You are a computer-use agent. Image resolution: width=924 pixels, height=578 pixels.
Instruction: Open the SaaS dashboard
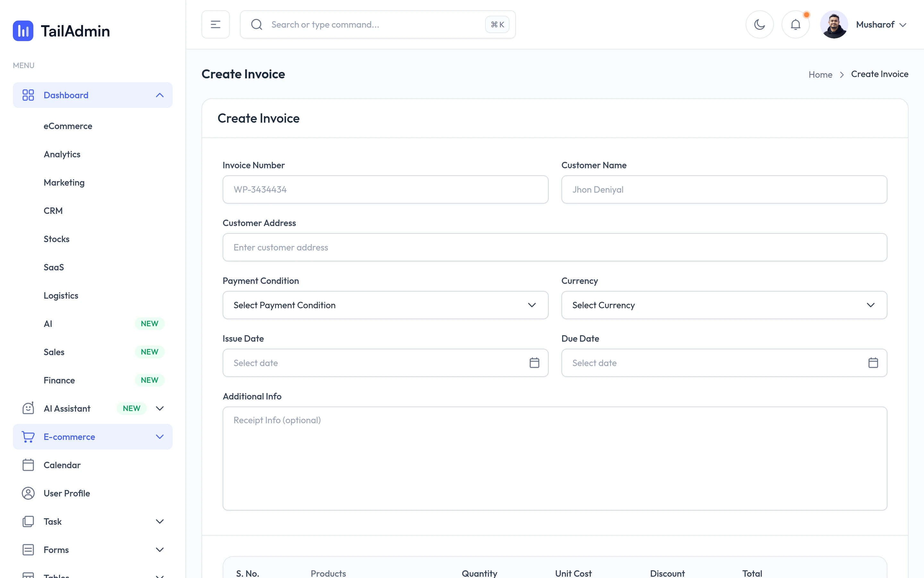[x=54, y=267]
